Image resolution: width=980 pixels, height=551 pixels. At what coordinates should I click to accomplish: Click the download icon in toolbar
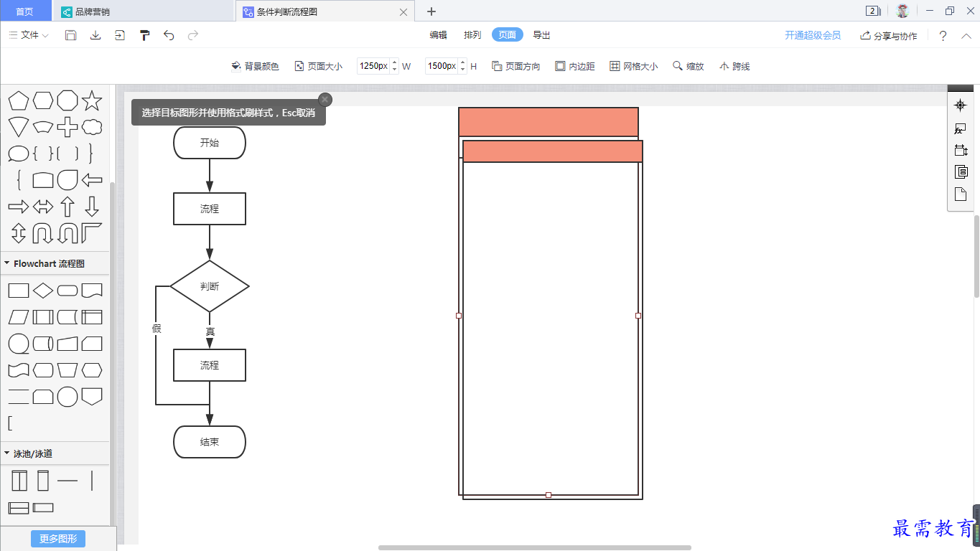(x=95, y=35)
